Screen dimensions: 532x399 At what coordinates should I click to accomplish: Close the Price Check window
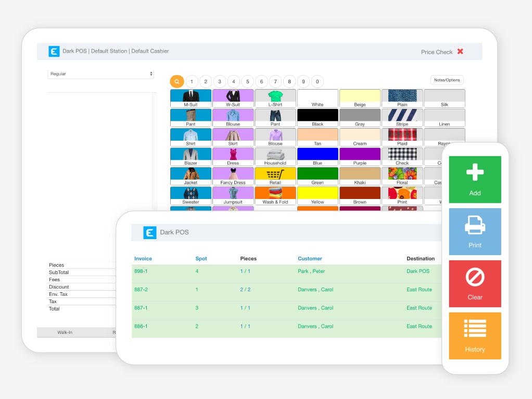461,52
